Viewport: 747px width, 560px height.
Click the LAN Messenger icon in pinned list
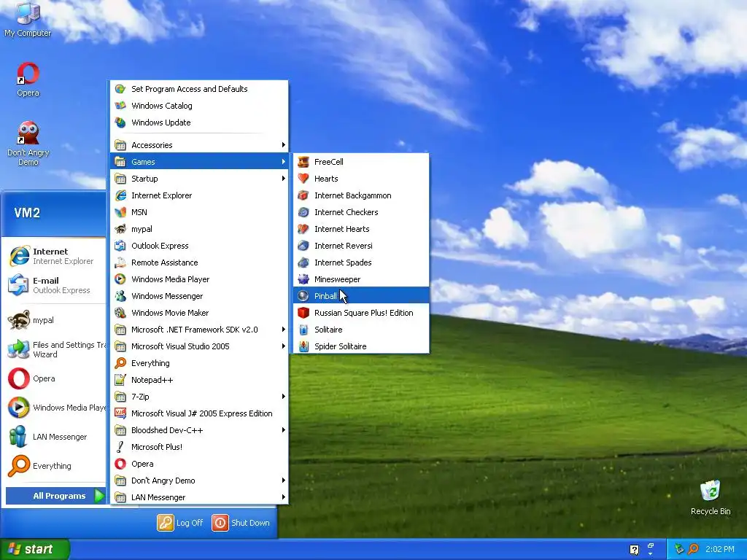[18, 437]
